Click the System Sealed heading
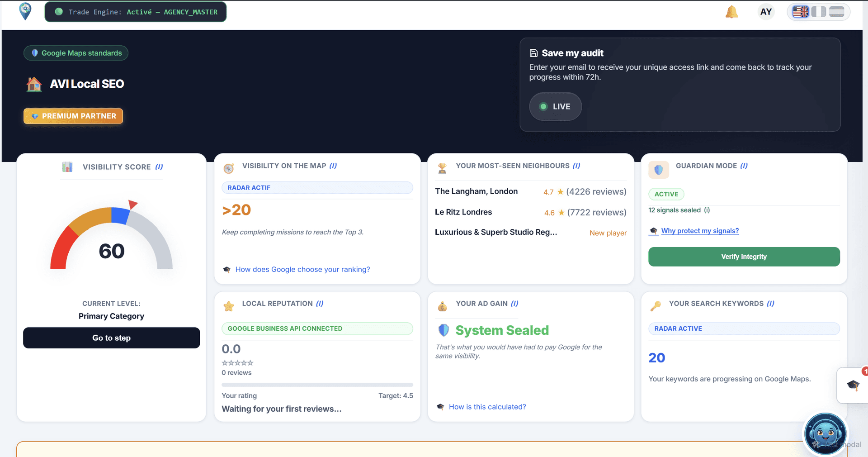This screenshot has height=457, width=868. [502, 330]
